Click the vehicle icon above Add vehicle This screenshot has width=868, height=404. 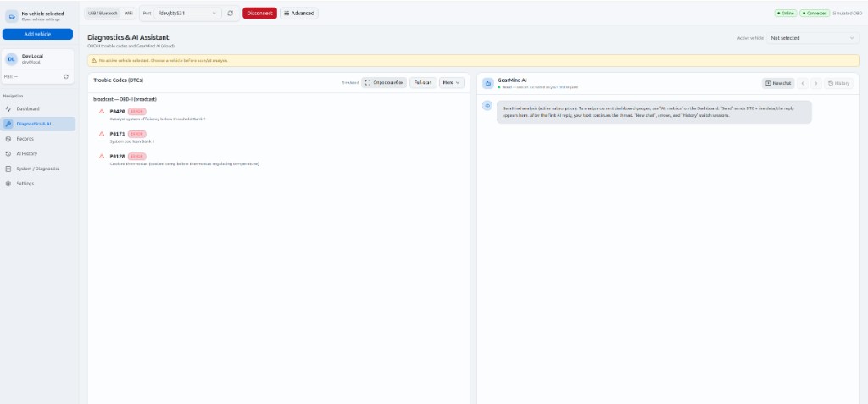pyautogui.click(x=12, y=15)
